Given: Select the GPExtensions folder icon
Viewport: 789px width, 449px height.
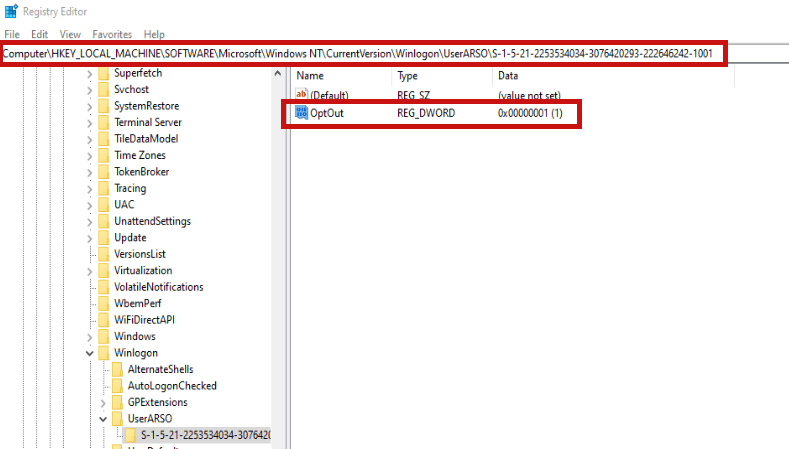Looking at the screenshot, I should click(117, 403).
